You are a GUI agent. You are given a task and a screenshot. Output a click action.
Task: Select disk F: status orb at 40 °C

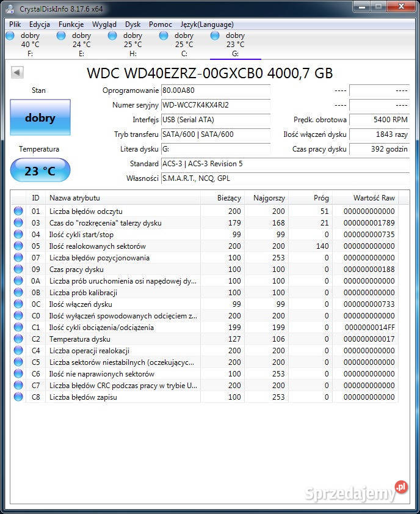[x=10, y=35]
